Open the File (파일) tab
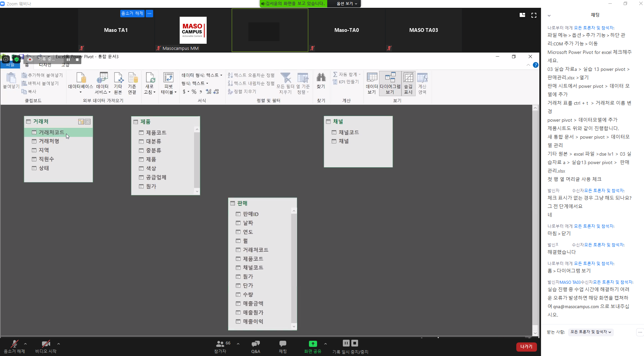This screenshot has width=644, height=356. coord(10,65)
